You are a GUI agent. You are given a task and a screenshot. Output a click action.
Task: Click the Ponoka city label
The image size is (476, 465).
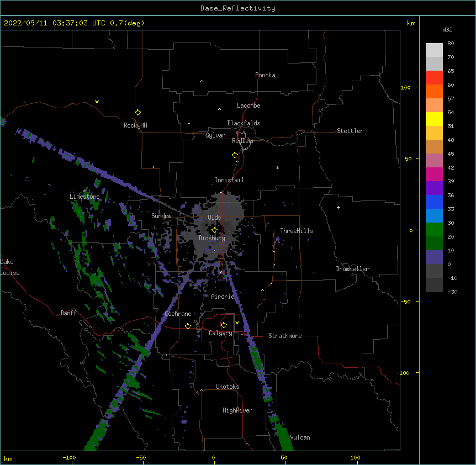coord(265,75)
